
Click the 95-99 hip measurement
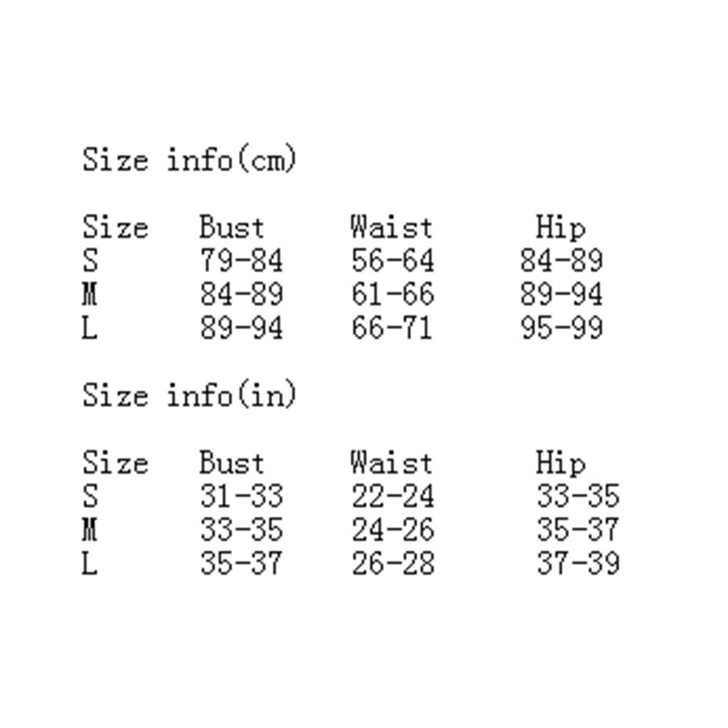click(x=561, y=328)
